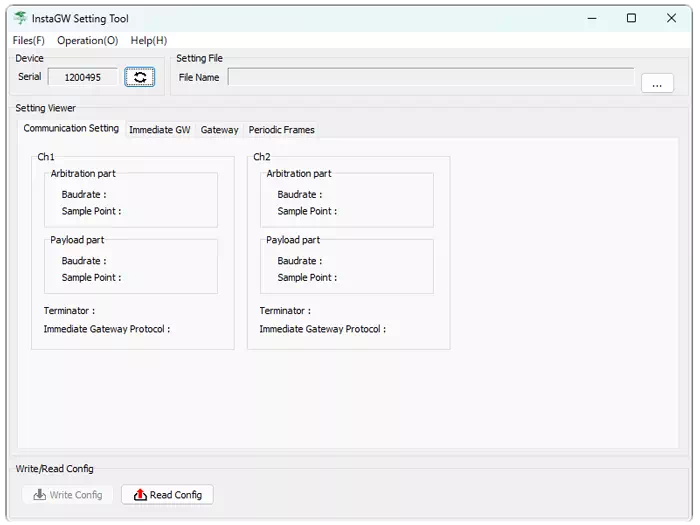Viewport: 700px width, 525px height.
Task: Click the grayed-out Write Config button
Action: (67, 495)
